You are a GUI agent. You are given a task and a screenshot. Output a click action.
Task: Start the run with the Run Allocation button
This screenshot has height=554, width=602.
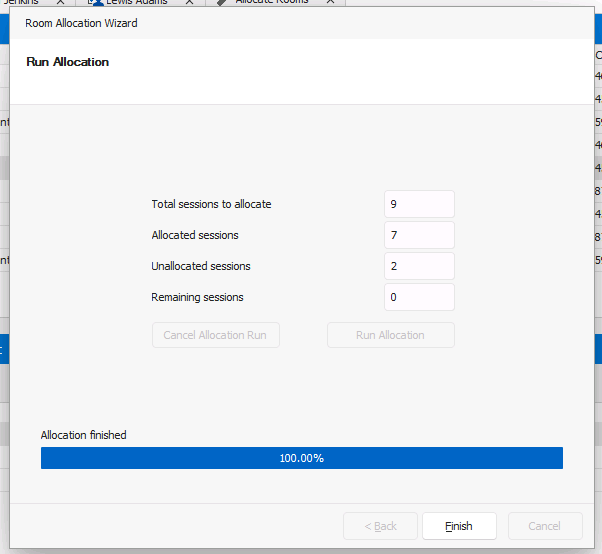(x=390, y=335)
